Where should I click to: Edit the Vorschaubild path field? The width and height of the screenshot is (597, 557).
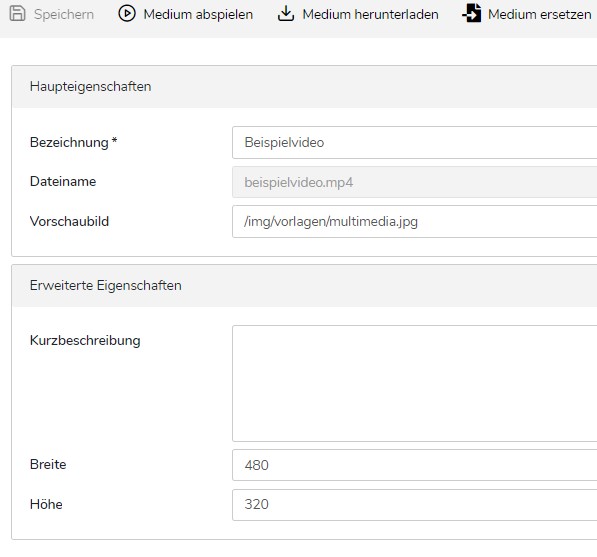(415, 221)
